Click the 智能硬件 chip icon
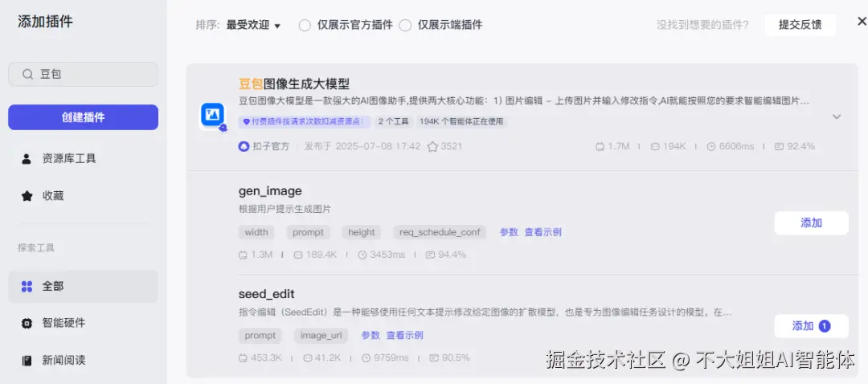 tap(27, 323)
